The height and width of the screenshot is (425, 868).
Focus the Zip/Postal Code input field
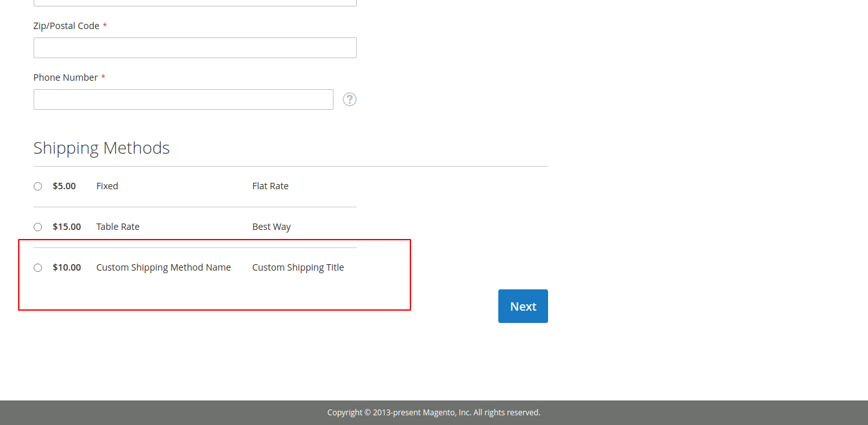pos(195,48)
